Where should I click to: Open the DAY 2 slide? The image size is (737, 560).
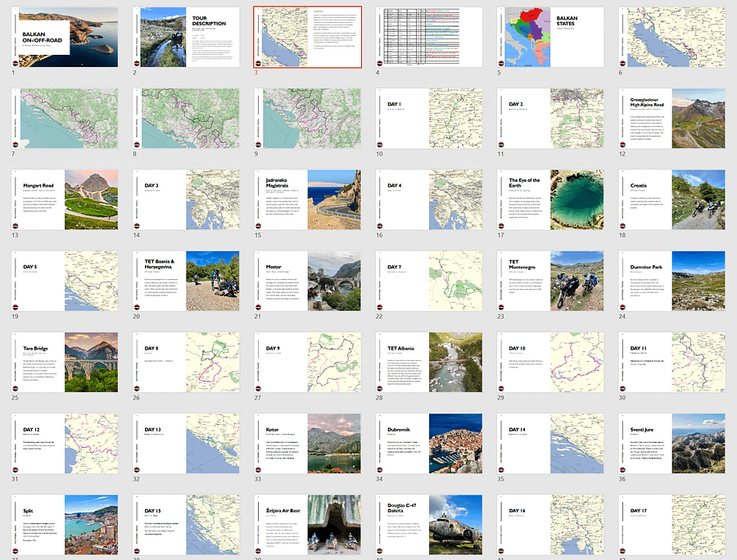click(x=550, y=119)
